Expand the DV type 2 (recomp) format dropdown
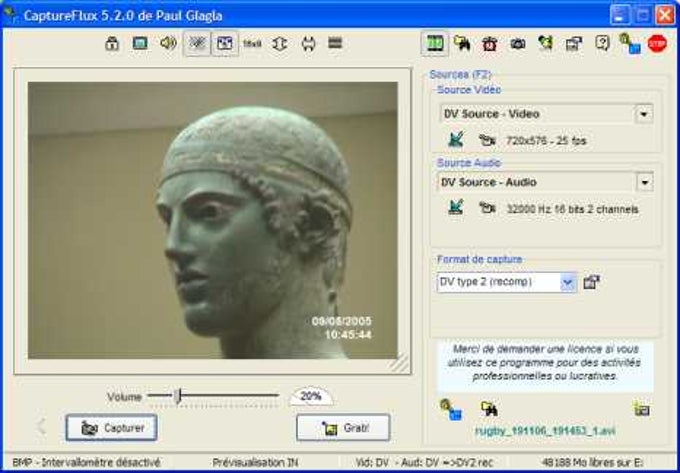 click(568, 283)
